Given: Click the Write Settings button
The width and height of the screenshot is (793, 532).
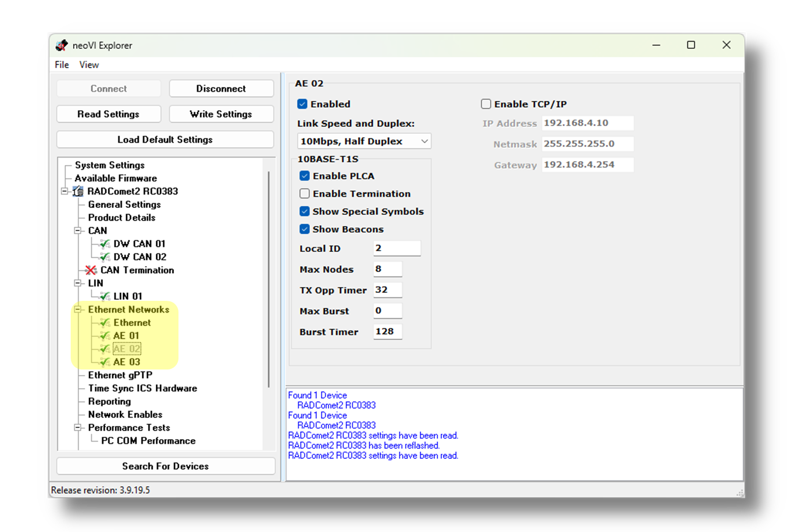Looking at the screenshot, I should pyautogui.click(x=221, y=114).
